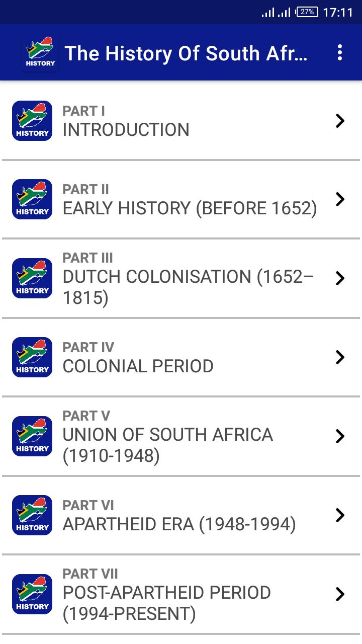Tap the history icon beside Part IV
The height and width of the screenshot is (644, 362).
click(32, 357)
